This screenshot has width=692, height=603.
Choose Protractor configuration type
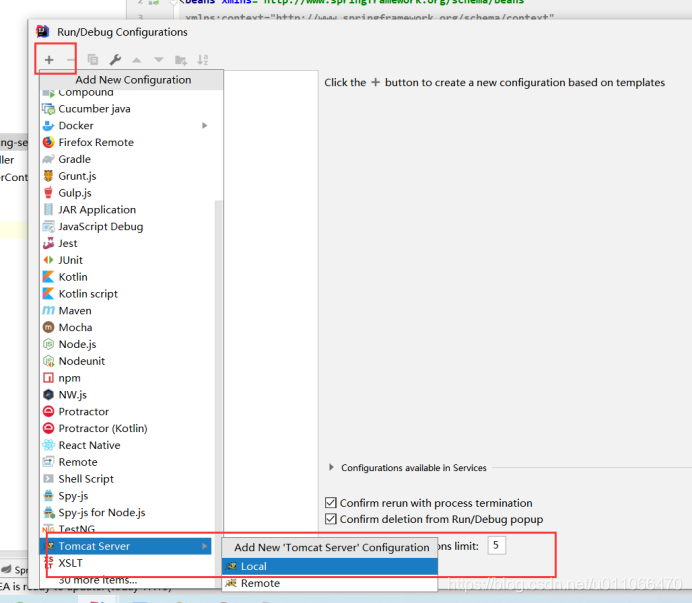pyautogui.click(x=127, y=411)
